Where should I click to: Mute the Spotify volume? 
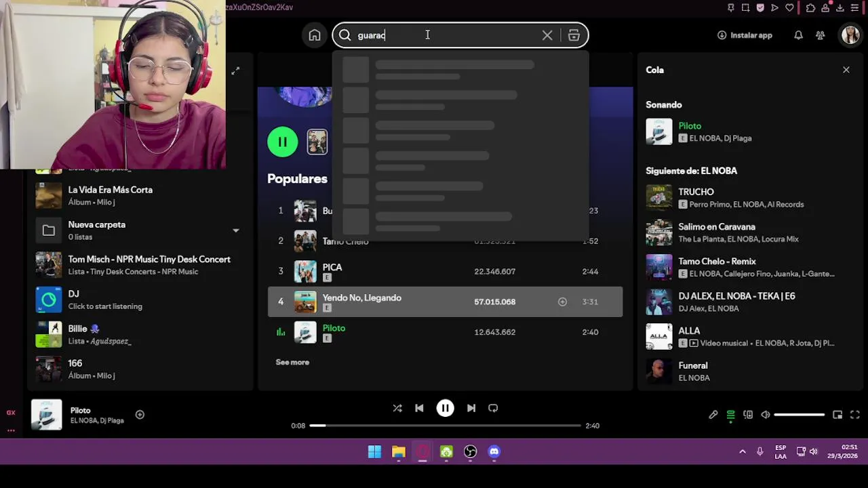point(766,415)
